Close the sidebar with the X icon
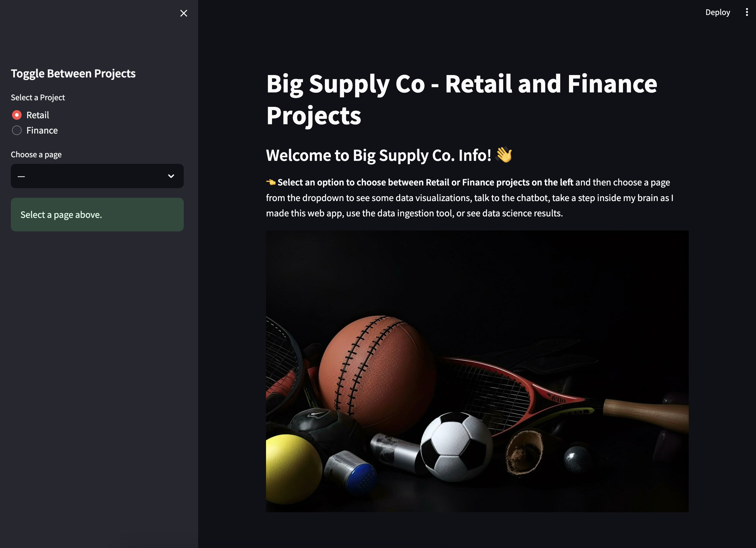 (x=183, y=13)
